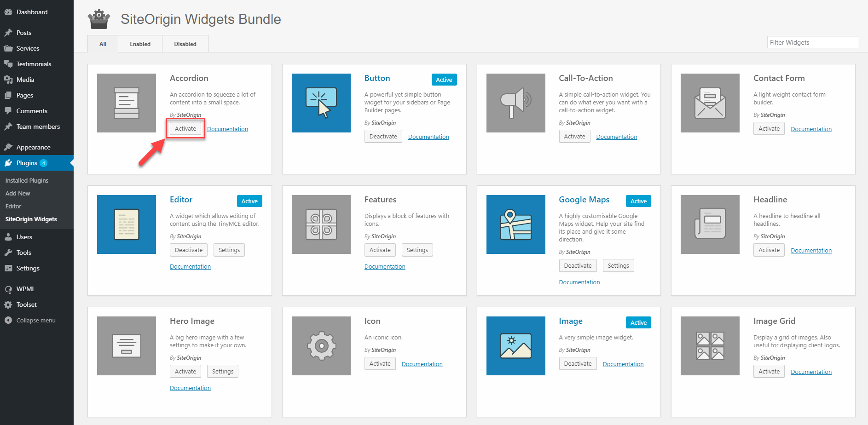Open the plugin Editor submenu item
Viewport: 868px width, 425px height.
(x=13, y=206)
